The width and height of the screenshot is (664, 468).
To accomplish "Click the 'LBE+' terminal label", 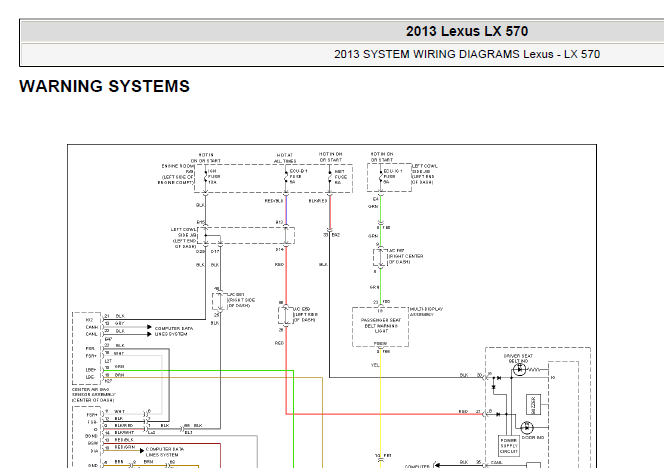I will tap(91, 370).
